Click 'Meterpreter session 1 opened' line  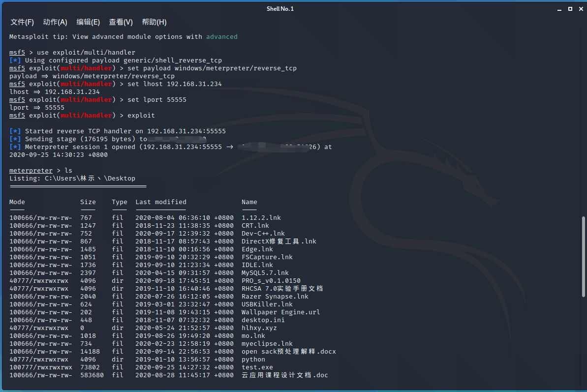pyautogui.click(x=171, y=147)
